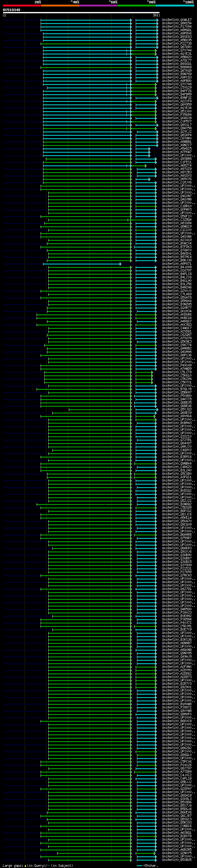Select the UniRef100_B9DHK8 label
The width and height of the screenshot is (197, 868).
pyautogui.click(x=177, y=67)
